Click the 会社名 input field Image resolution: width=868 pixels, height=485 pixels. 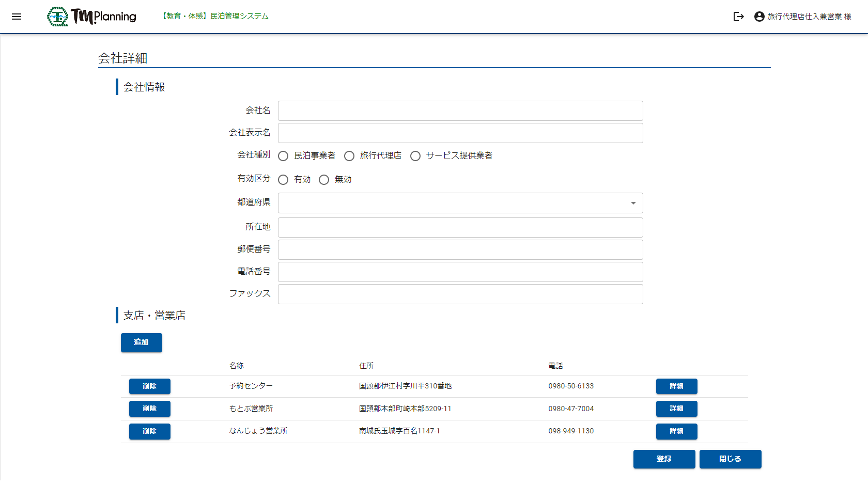(x=460, y=111)
